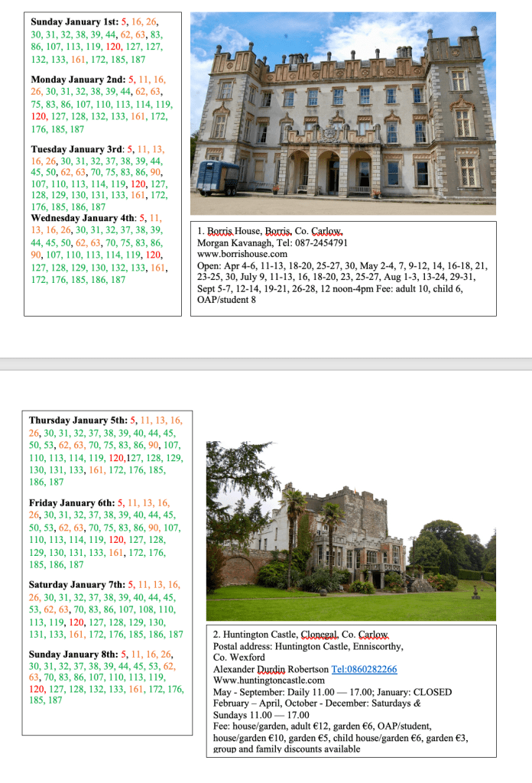Click the 'Sunday January 1st:' heading

point(74,23)
